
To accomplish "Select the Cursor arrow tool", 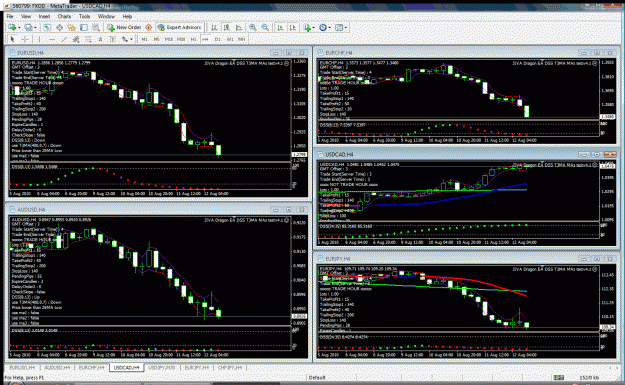I will pos(12,39).
